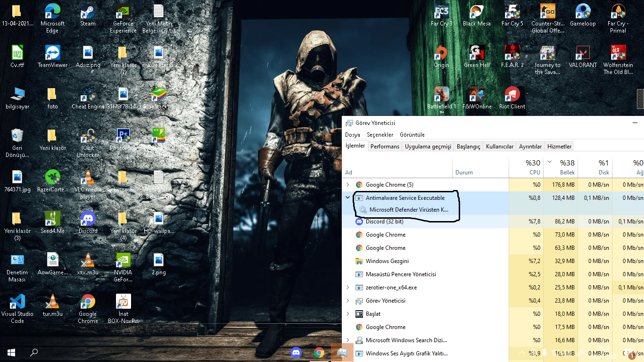
Task: Switch to the Kullanıcılar tab
Action: coord(500,147)
